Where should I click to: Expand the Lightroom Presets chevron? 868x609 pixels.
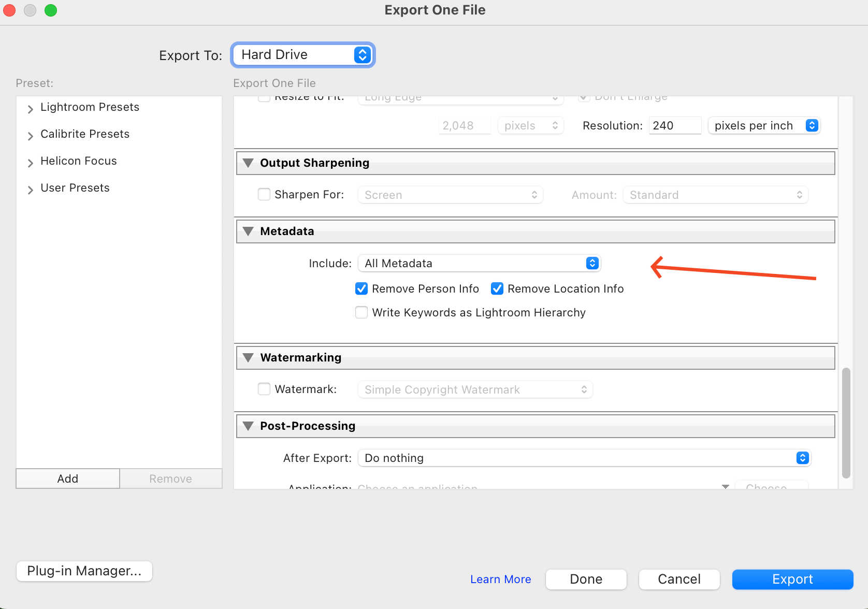pyautogui.click(x=30, y=108)
